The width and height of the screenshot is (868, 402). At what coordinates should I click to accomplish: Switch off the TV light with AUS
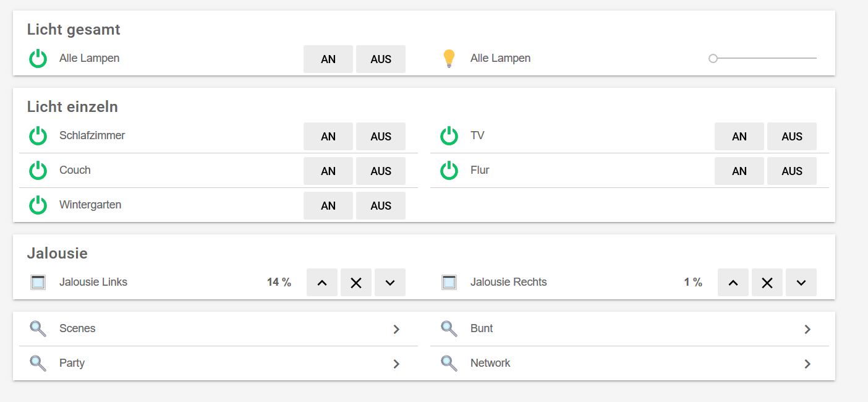point(792,137)
